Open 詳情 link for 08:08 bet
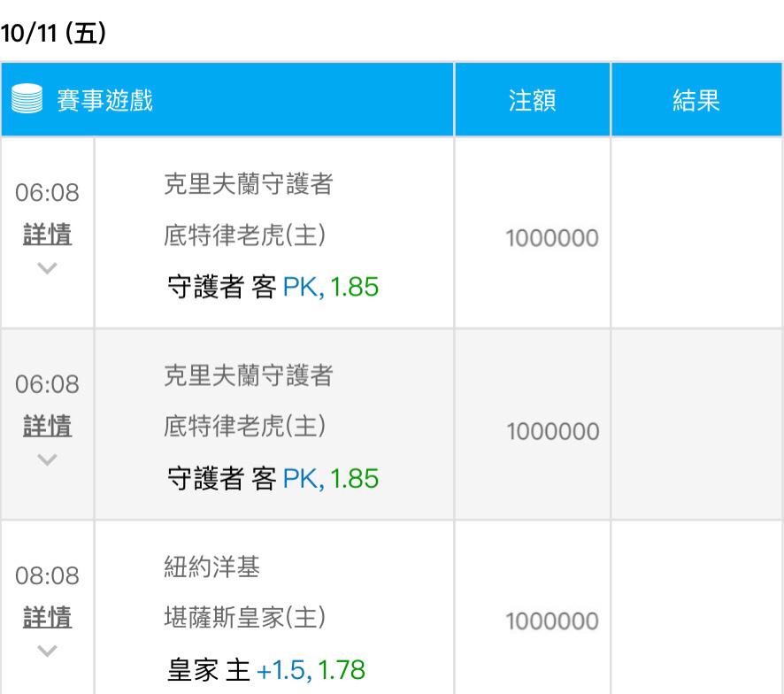Screen dimensions: 784x694 click(47, 617)
